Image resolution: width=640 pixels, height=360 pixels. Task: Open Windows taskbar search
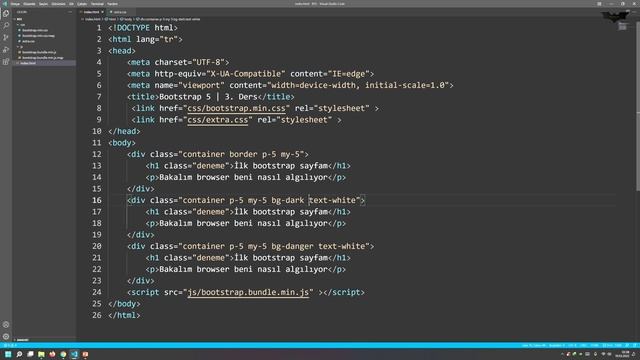point(19,354)
